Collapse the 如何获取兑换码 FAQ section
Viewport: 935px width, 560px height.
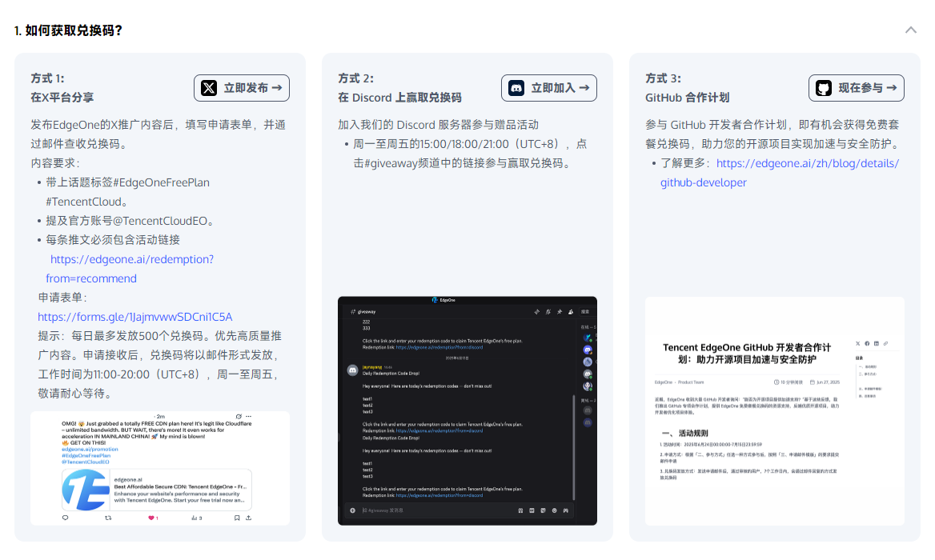point(910,30)
